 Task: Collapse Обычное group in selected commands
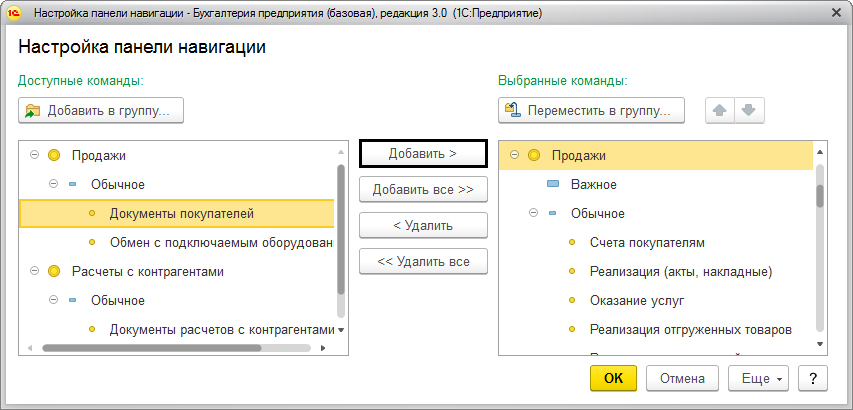pos(533,213)
